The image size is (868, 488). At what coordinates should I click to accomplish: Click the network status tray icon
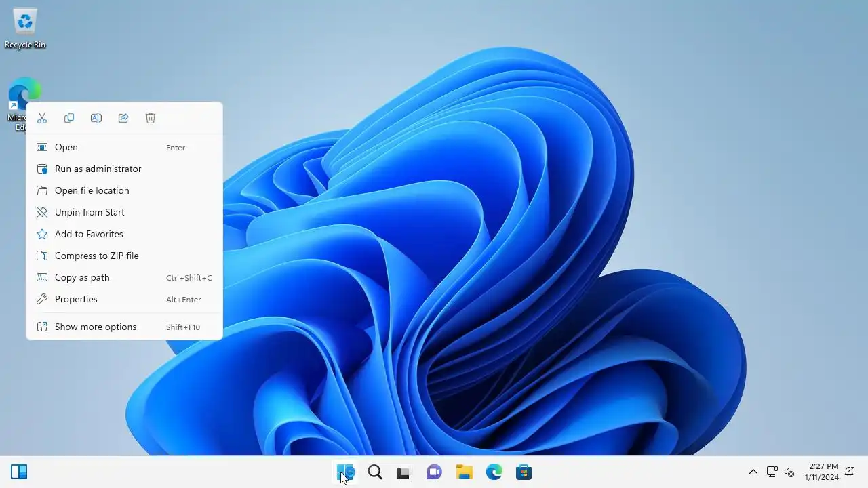pyautogui.click(x=772, y=472)
